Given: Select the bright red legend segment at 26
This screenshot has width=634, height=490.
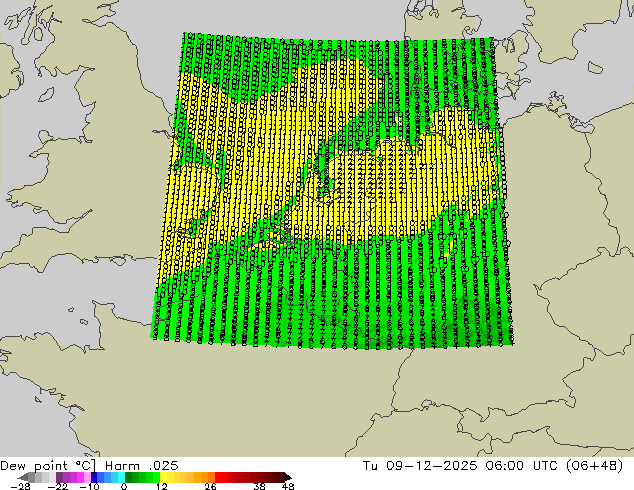Looking at the screenshot, I should [x=218, y=477].
